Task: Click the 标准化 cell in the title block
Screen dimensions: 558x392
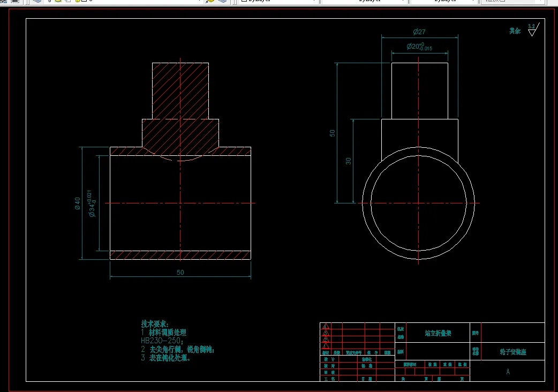Action: pos(367,359)
